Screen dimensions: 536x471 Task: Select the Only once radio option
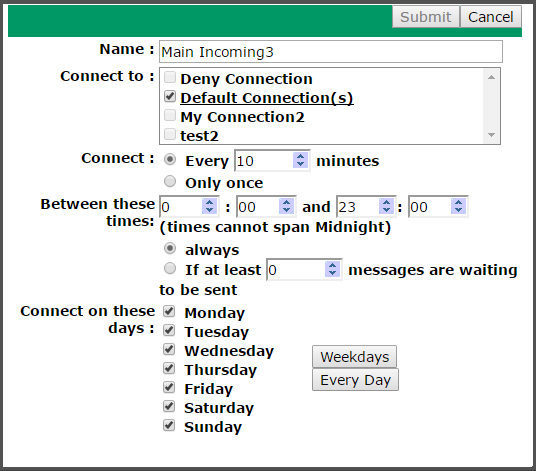pyautogui.click(x=170, y=181)
